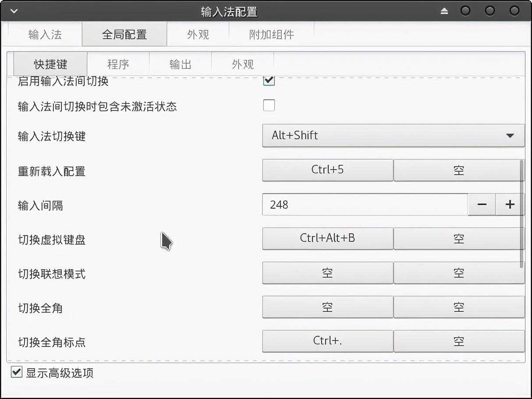Click the Ctrl+. 切换全角标点 shortcut button
Viewport: 532px width, 399px height.
click(x=327, y=341)
